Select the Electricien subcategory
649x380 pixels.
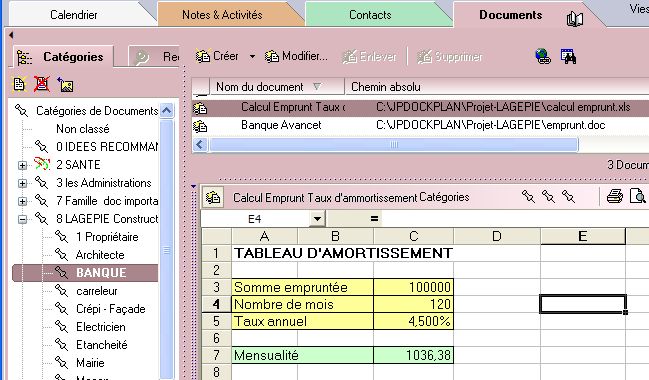[x=101, y=327]
